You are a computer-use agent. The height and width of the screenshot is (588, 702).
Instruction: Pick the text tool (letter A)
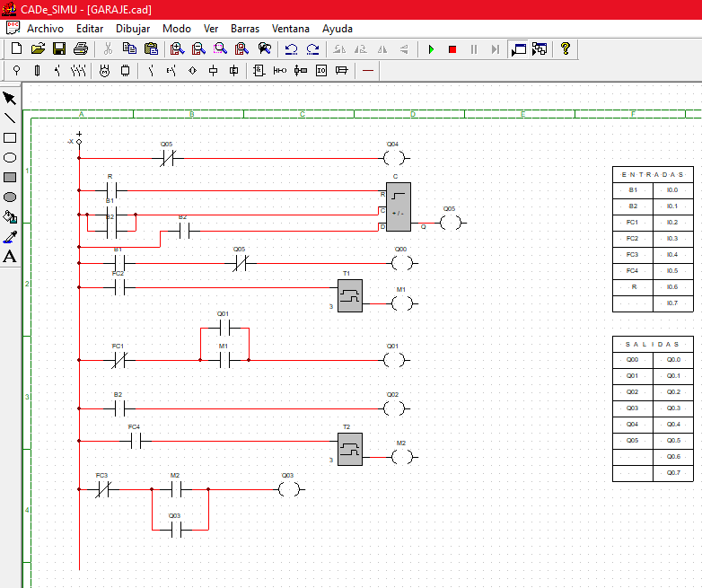pyautogui.click(x=10, y=256)
